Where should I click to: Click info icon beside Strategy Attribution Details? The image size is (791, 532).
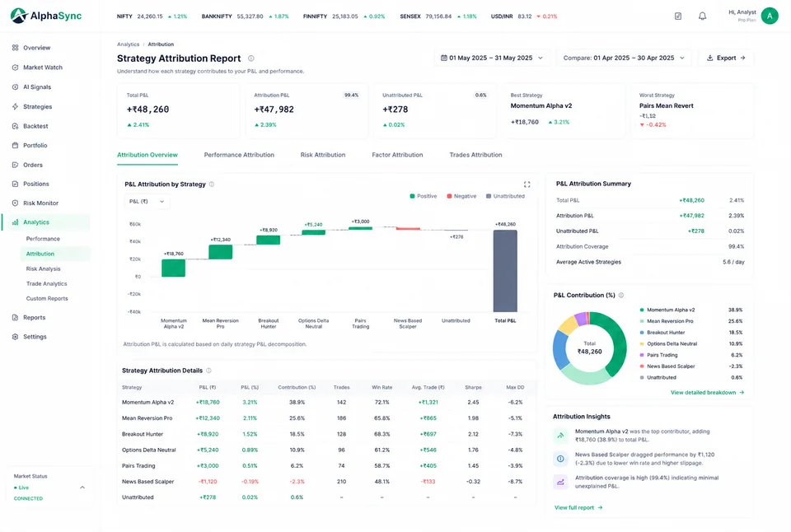click(x=208, y=371)
